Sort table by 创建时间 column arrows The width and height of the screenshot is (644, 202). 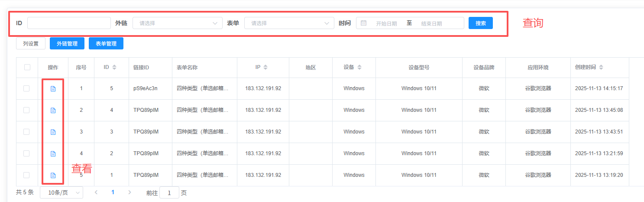coord(601,67)
